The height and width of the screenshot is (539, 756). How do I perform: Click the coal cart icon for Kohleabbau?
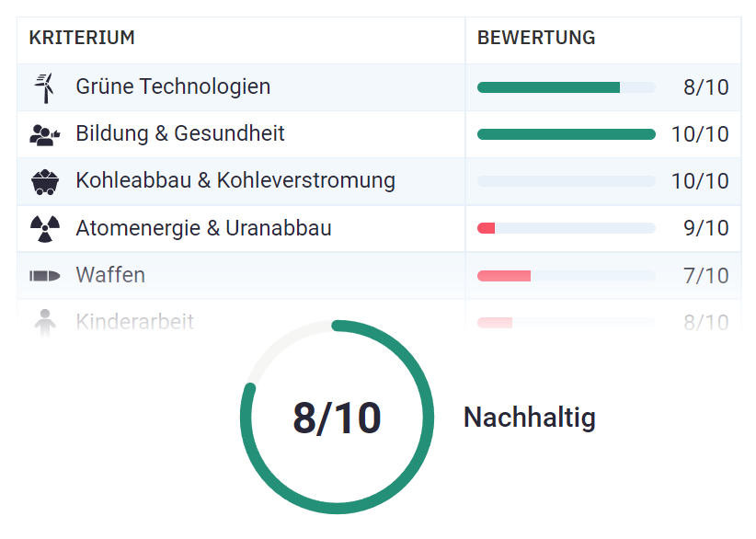(x=43, y=182)
